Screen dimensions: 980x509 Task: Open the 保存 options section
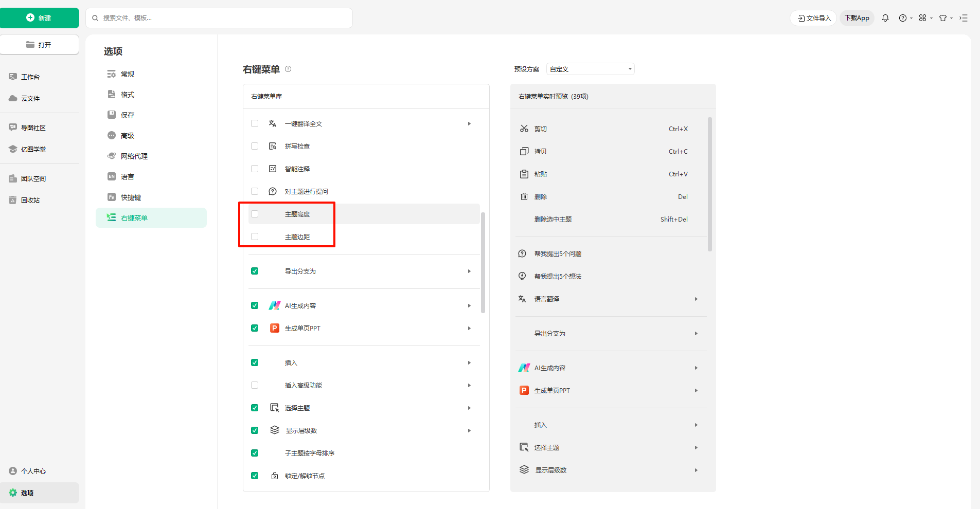(151, 115)
